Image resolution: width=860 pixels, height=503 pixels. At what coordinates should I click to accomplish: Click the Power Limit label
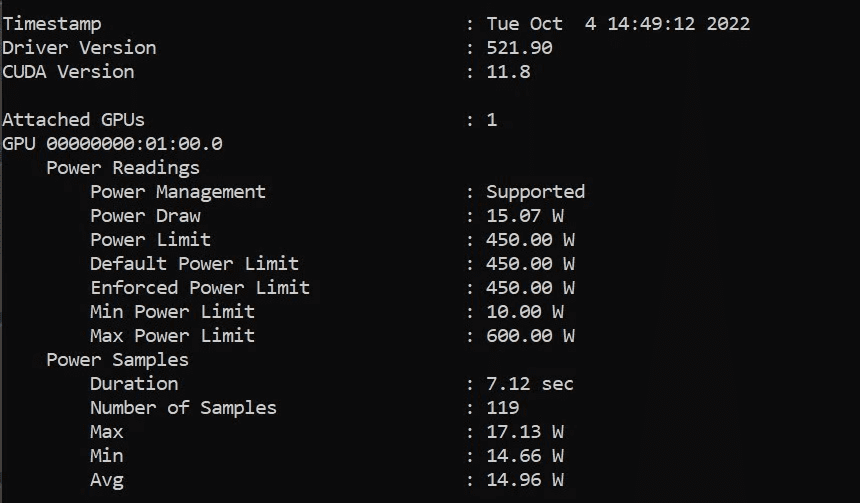(x=150, y=240)
